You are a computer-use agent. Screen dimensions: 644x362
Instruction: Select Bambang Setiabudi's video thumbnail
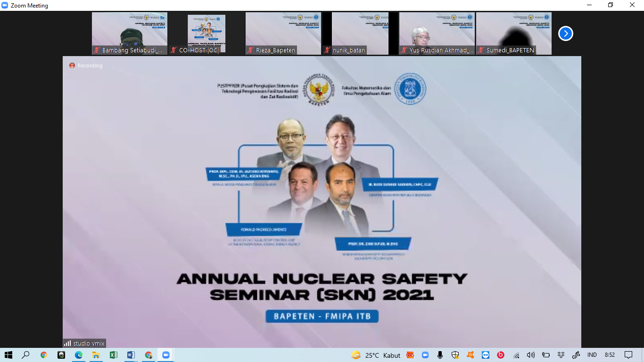[x=130, y=33]
